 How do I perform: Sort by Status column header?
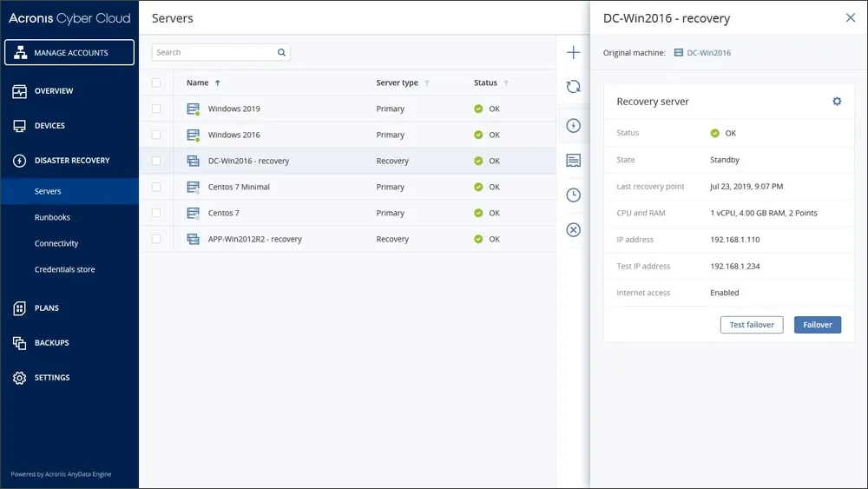[x=485, y=83]
